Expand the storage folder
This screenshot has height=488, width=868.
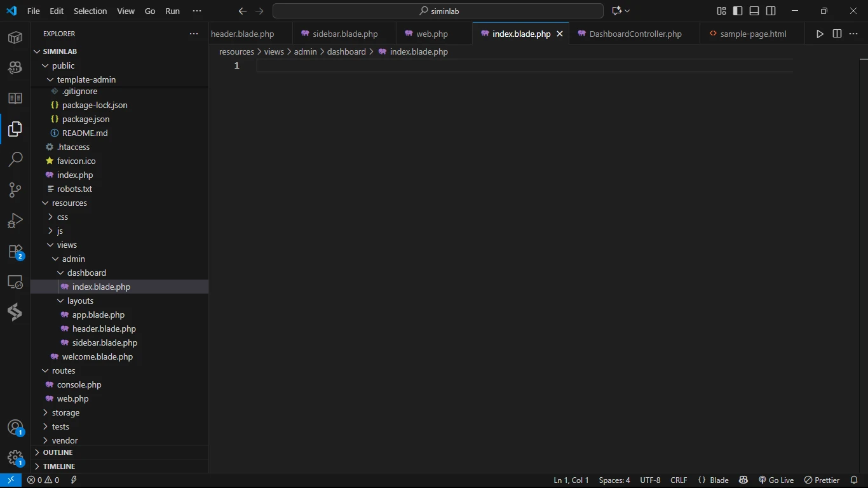click(65, 412)
